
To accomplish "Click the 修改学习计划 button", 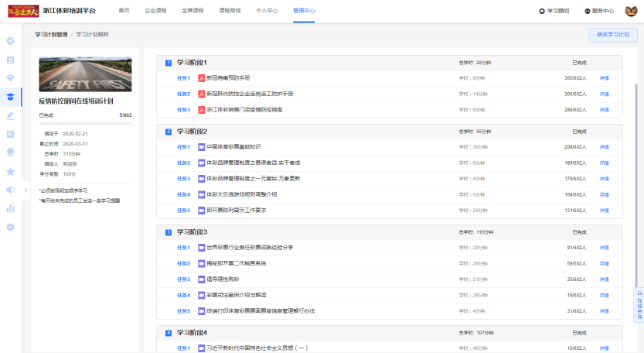I will click(x=613, y=35).
